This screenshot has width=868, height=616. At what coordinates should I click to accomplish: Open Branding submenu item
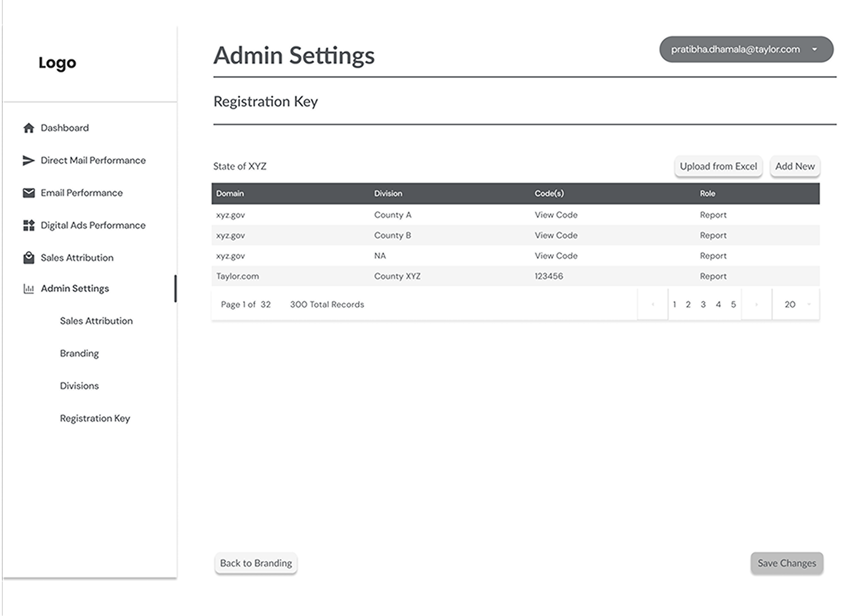coord(79,353)
